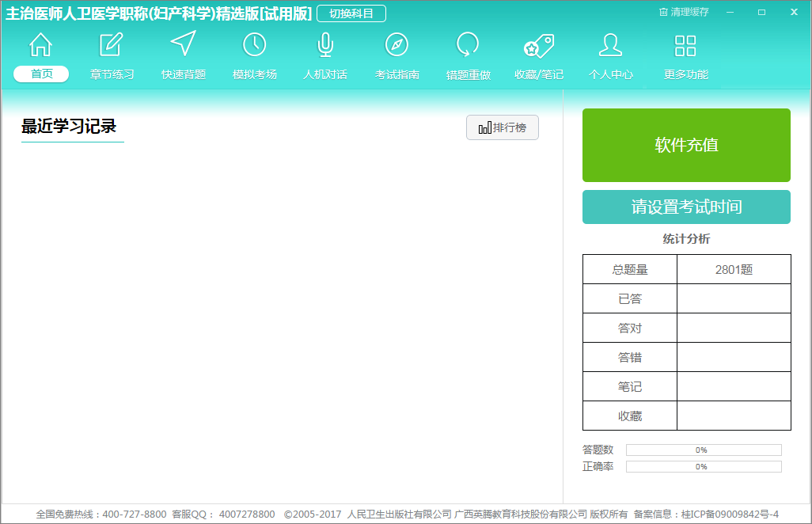
Task: Click the 清理缓存 text link
Action: pyautogui.click(x=689, y=12)
